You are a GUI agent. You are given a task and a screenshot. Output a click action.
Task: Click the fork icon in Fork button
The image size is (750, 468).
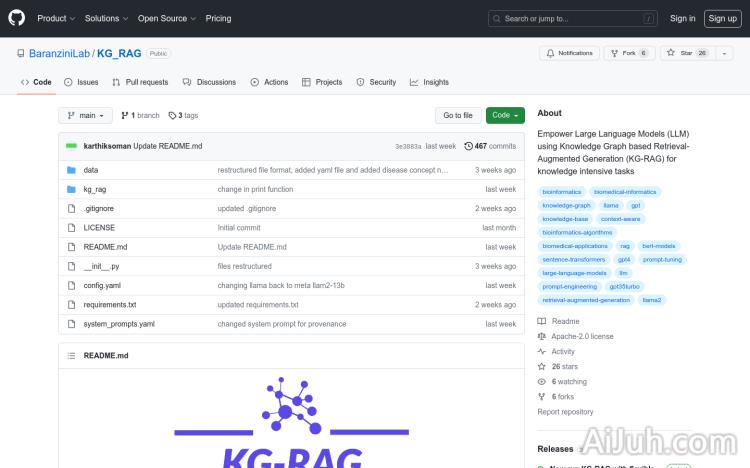click(615, 53)
